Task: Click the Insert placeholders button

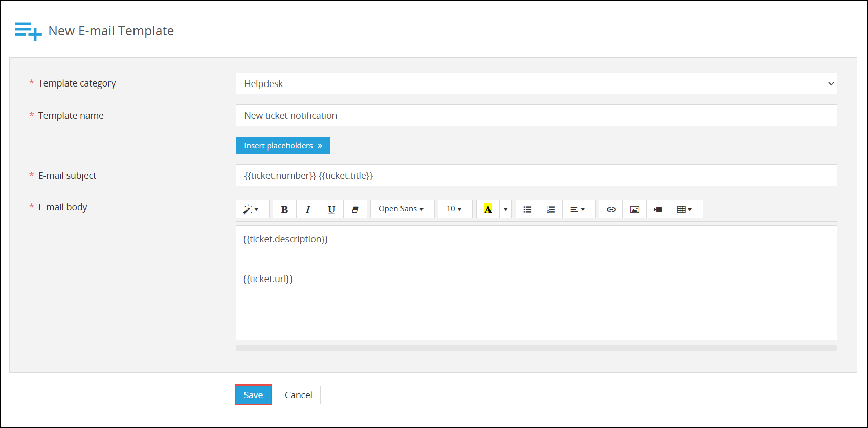Action: (283, 145)
